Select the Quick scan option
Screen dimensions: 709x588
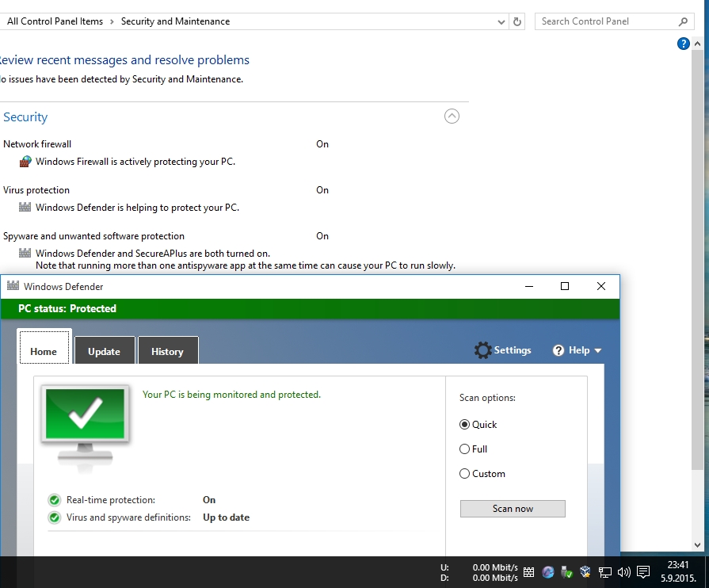[x=478, y=424]
